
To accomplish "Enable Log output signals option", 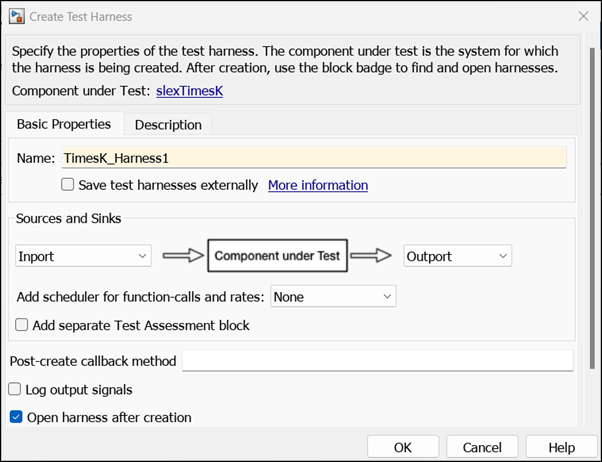I will tap(15, 389).
